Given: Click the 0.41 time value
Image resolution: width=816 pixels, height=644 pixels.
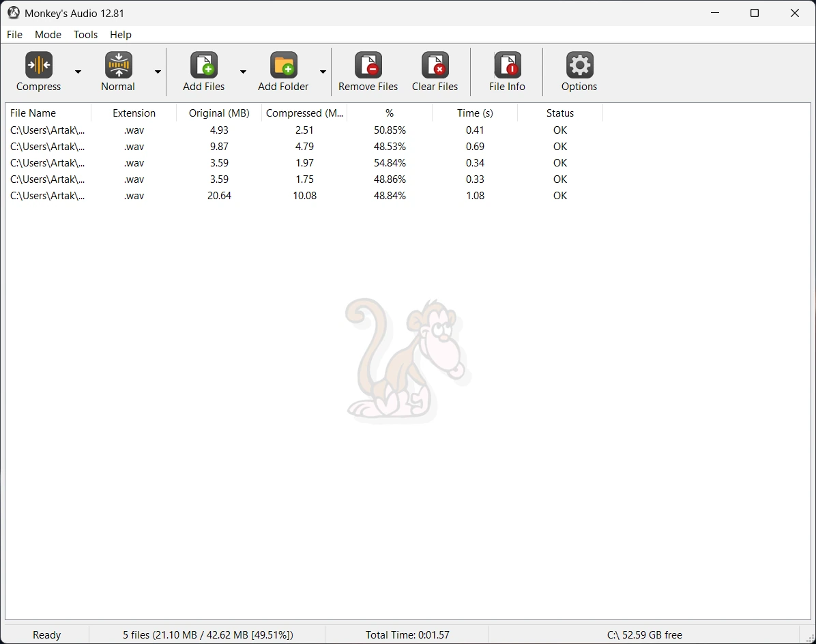Looking at the screenshot, I should pyautogui.click(x=475, y=130).
